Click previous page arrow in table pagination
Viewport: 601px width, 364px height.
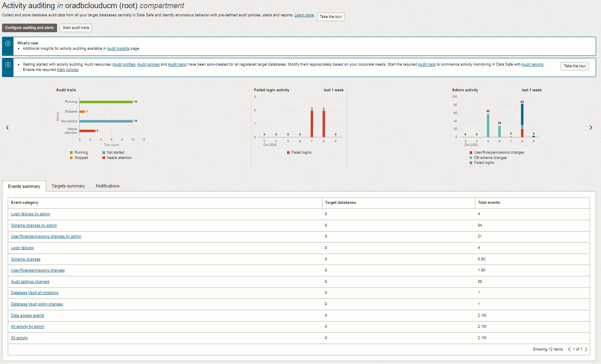coord(569,349)
